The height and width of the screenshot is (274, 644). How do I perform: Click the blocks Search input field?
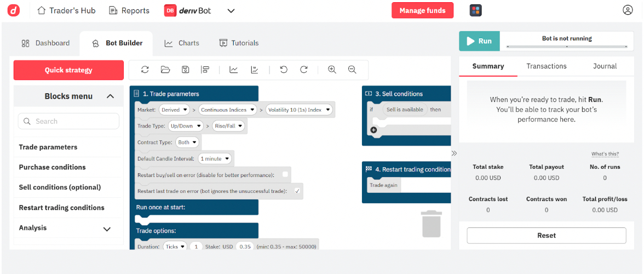pyautogui.click(x=68, y=121)
